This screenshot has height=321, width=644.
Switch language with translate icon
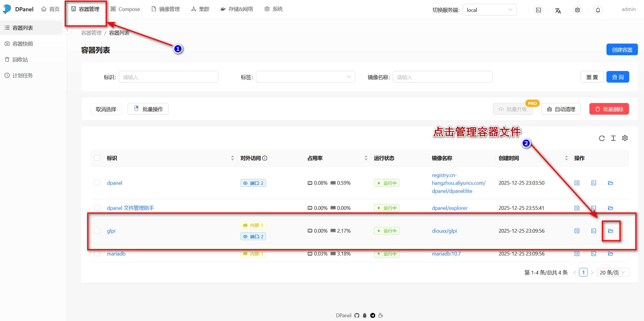(x=558, y=11)
